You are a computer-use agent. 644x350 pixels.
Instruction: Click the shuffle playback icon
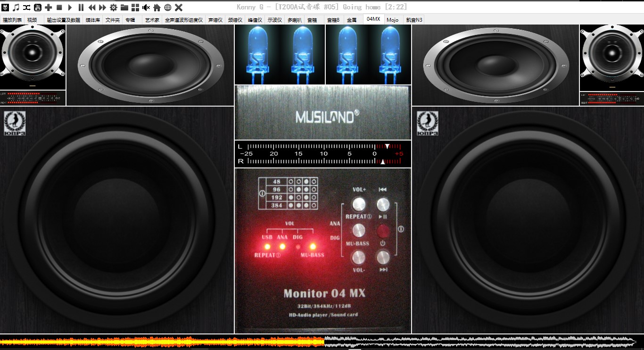coord(27,7)
